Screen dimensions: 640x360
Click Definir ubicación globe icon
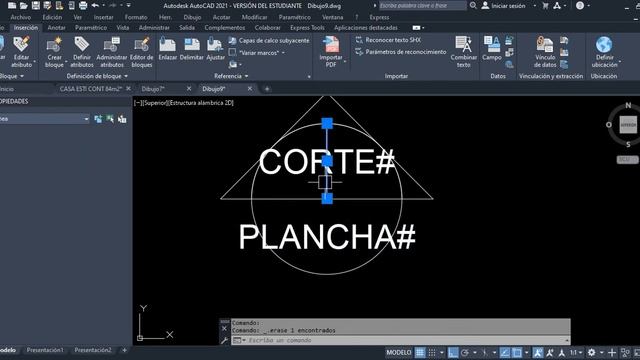click(604, 44)
